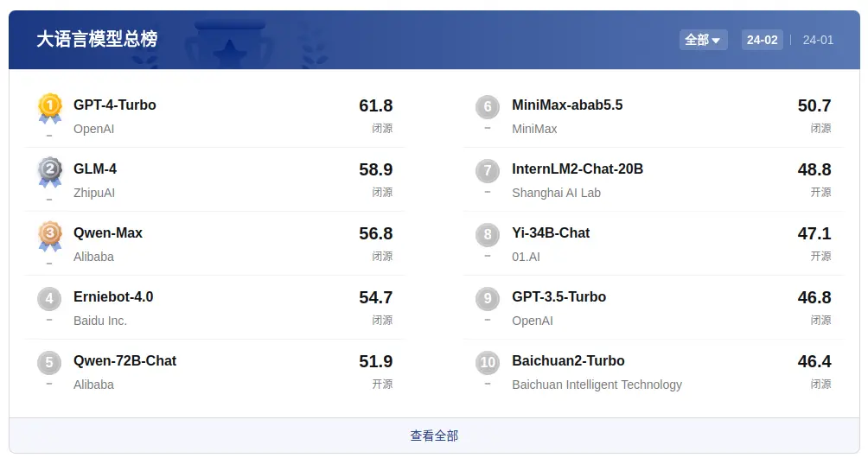Click the Alibaba label under Qwen-Max
This screenshot has width=868, height=458.
[x=93, y=257]
